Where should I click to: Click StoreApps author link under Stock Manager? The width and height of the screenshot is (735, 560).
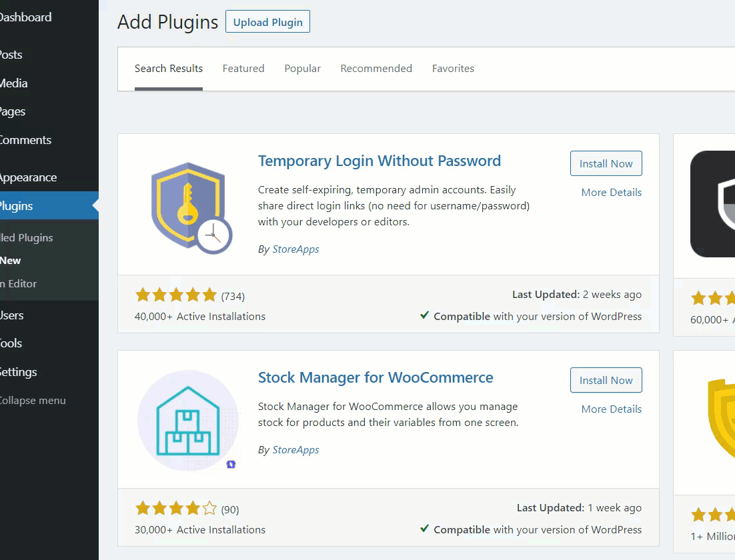(x=295, y=450)
